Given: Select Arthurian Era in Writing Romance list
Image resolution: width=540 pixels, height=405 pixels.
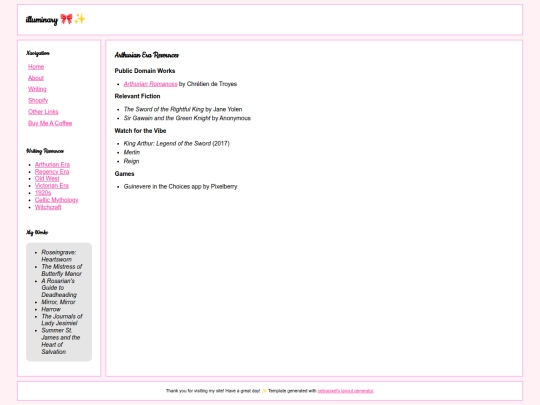Looking at the screenshot, I should 52,164.
